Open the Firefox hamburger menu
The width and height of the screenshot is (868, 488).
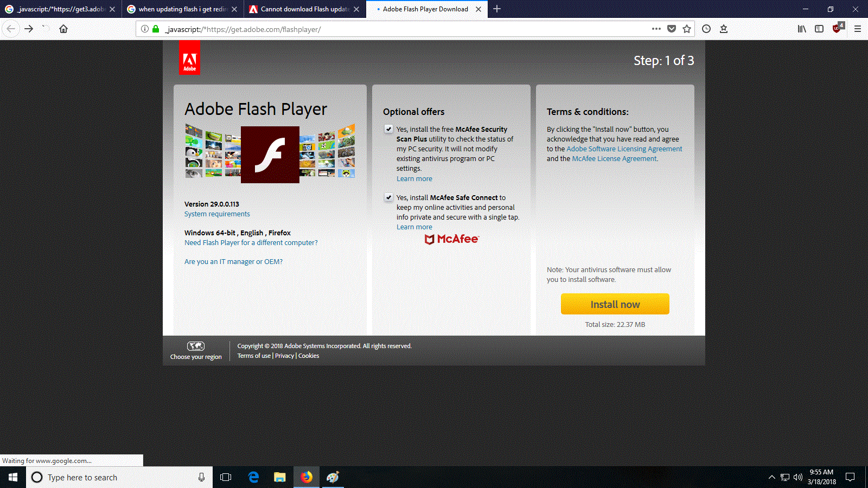click(858, 29)
